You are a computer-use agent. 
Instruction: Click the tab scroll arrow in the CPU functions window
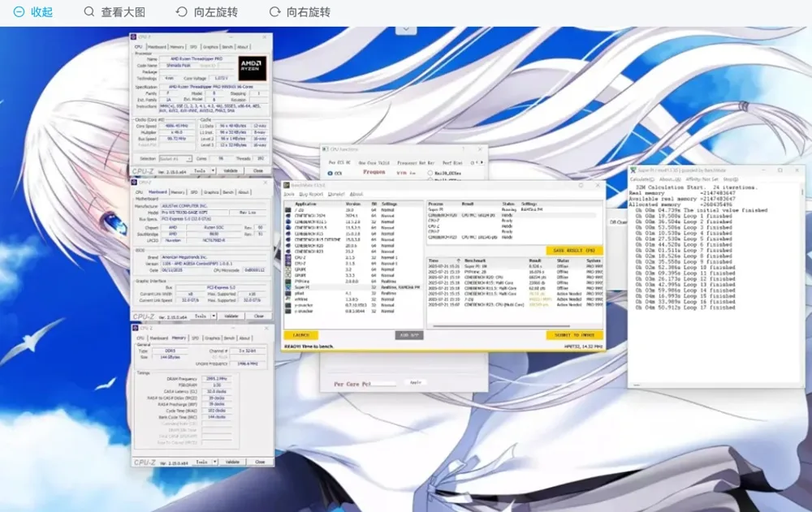pos(482,162)
